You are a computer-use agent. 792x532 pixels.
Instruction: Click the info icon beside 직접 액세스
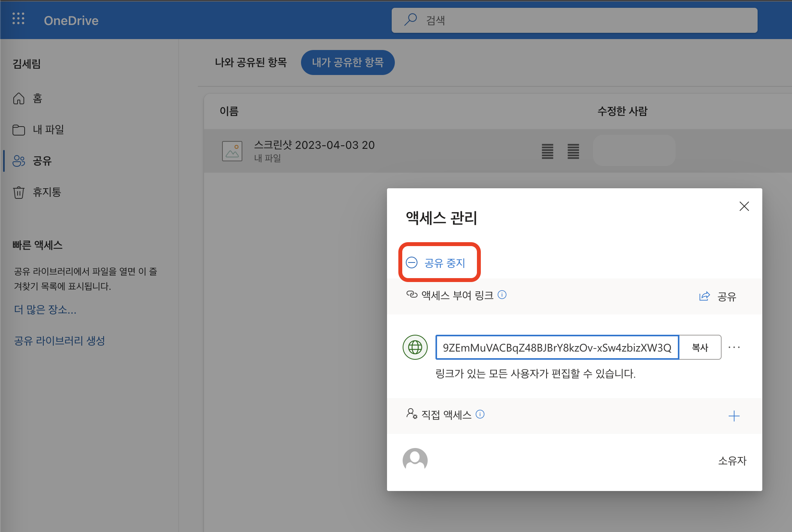click(480, 414)
